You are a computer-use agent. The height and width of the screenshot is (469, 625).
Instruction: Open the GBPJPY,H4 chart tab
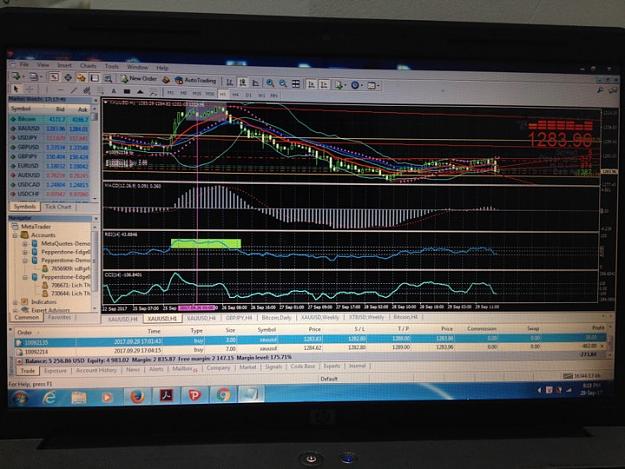238,318
